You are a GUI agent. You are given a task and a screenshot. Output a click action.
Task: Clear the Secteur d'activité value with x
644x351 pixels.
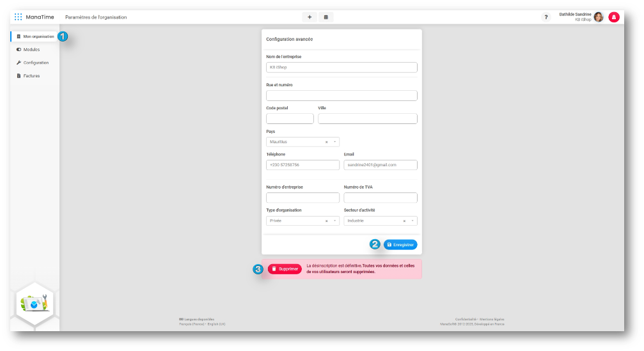pos(404,221)
